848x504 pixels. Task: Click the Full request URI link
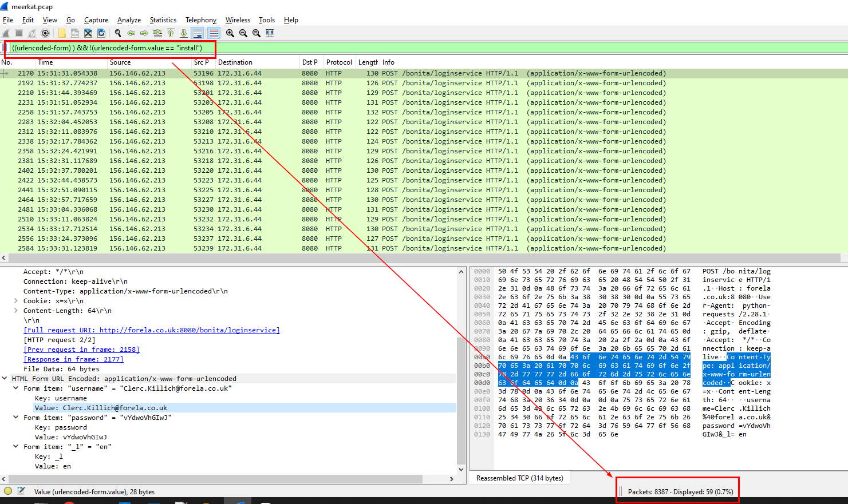click(151, 330)
